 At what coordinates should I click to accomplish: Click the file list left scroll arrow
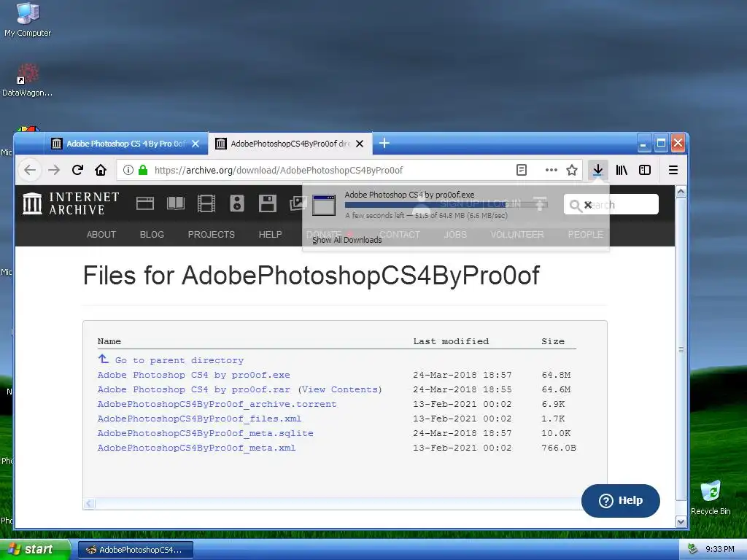coord(90,503)
